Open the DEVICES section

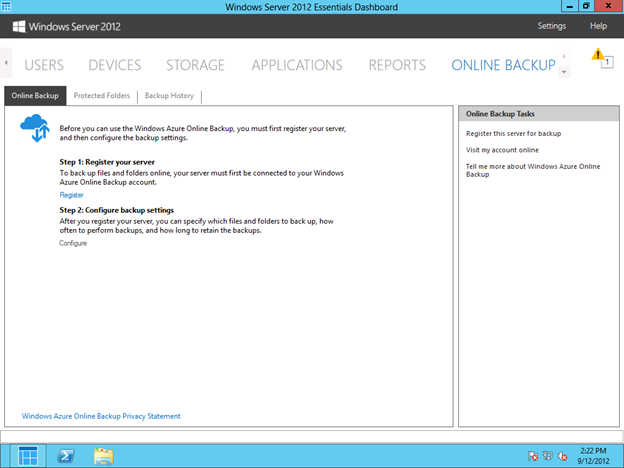click(x=115, y=65)
